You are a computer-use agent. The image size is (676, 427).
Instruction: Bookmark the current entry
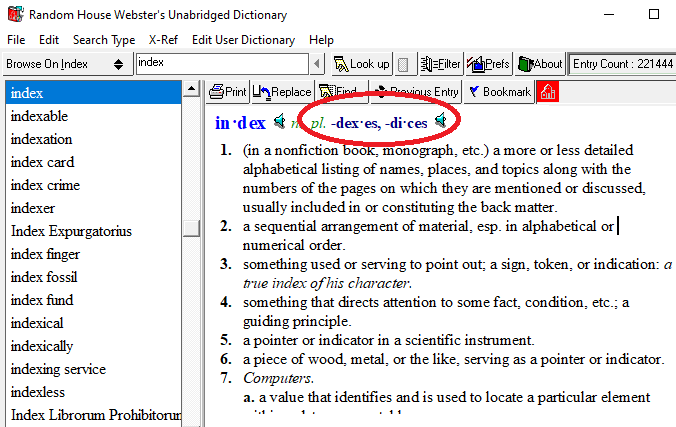[500, 92]
